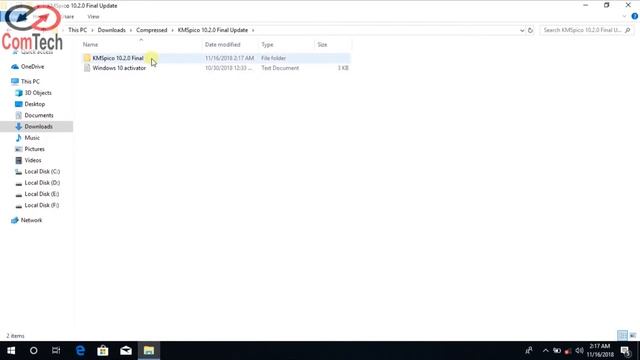
Task: Select the Windows 10 activator file name
Action: click(119, 68)
